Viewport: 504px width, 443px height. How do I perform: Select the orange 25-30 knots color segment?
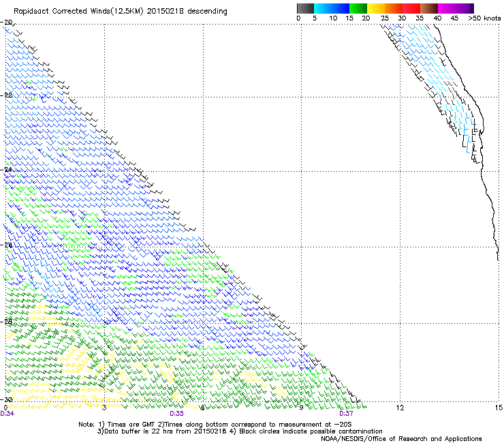(x=394, y=8)
